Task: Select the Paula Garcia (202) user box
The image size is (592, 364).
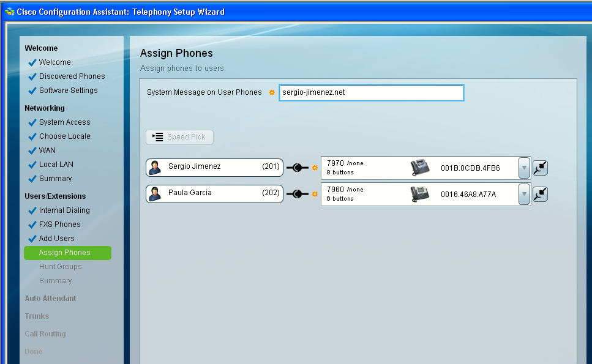Action: [214, 194]
